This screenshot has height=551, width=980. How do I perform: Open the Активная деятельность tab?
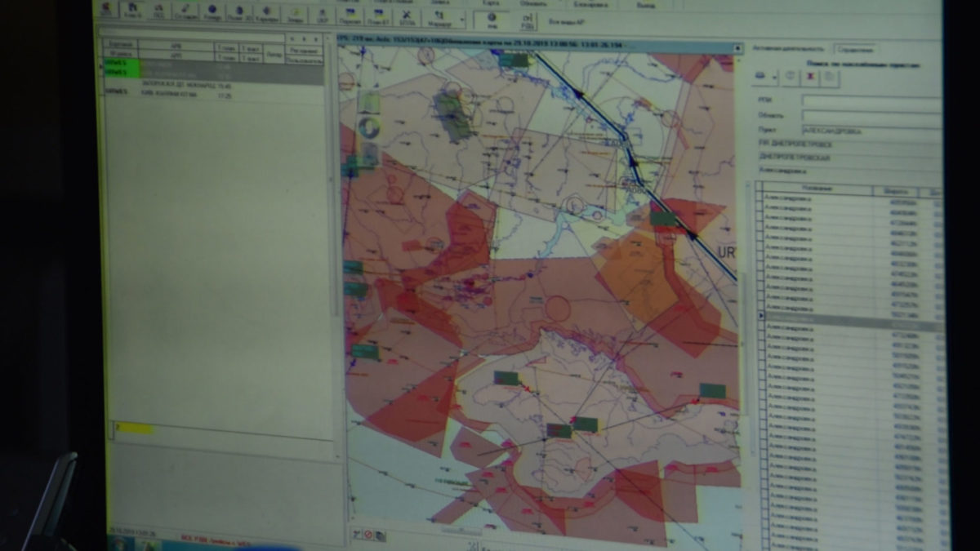point(785,50)
